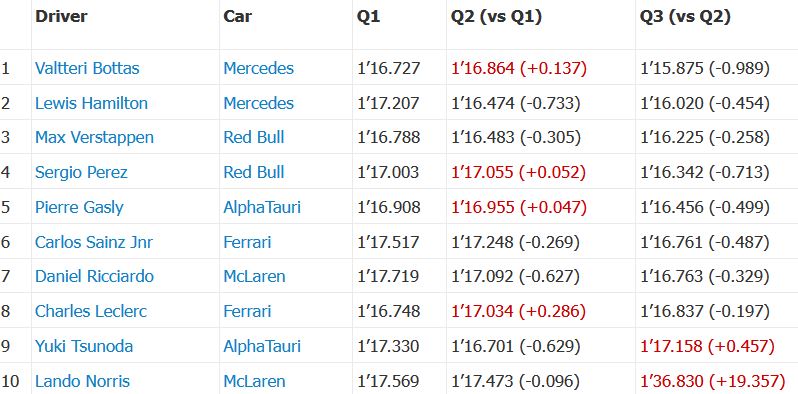
Task: Click the Q2 (vs Q1) column header
Action: point(496,17)
